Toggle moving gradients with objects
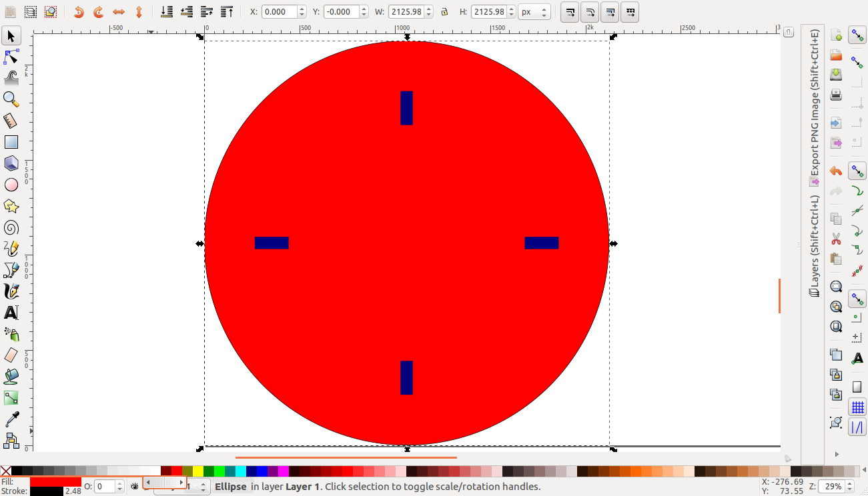The image size is (868, 496). click(x=610, y=12)
